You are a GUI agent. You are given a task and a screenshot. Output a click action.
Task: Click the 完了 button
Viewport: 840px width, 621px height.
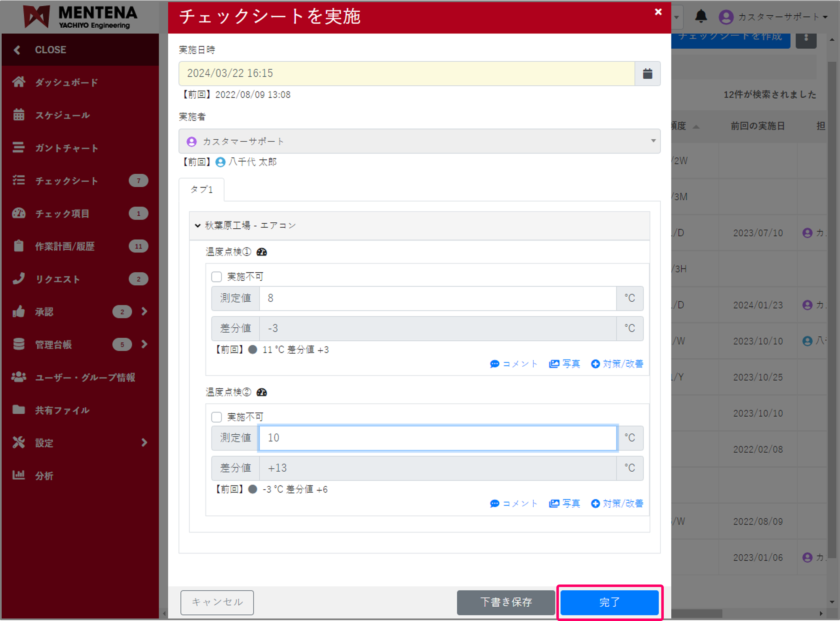[x=609, y=602]
